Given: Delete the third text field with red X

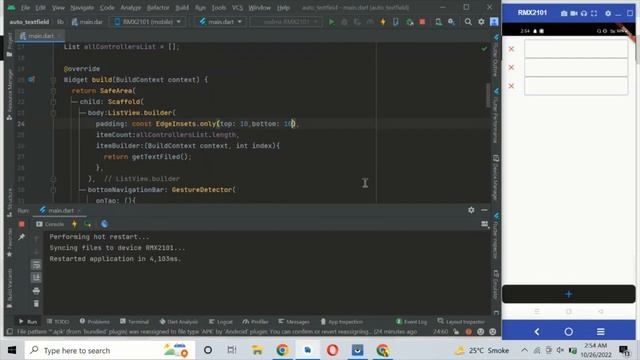Looking at the screenshot, I should (511, 86).
